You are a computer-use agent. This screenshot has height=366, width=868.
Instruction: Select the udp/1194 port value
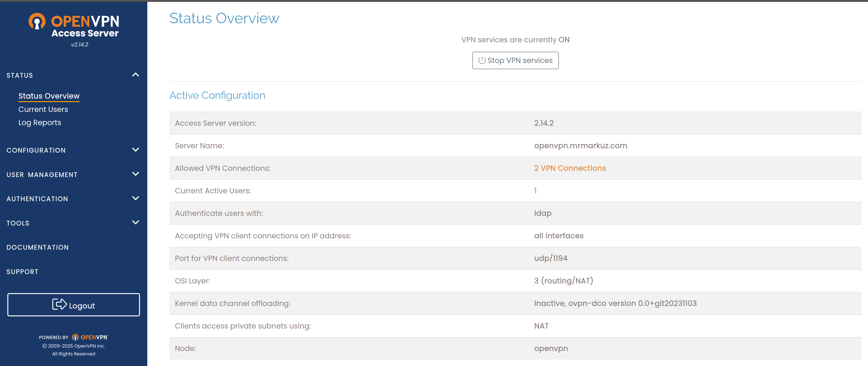551,258
